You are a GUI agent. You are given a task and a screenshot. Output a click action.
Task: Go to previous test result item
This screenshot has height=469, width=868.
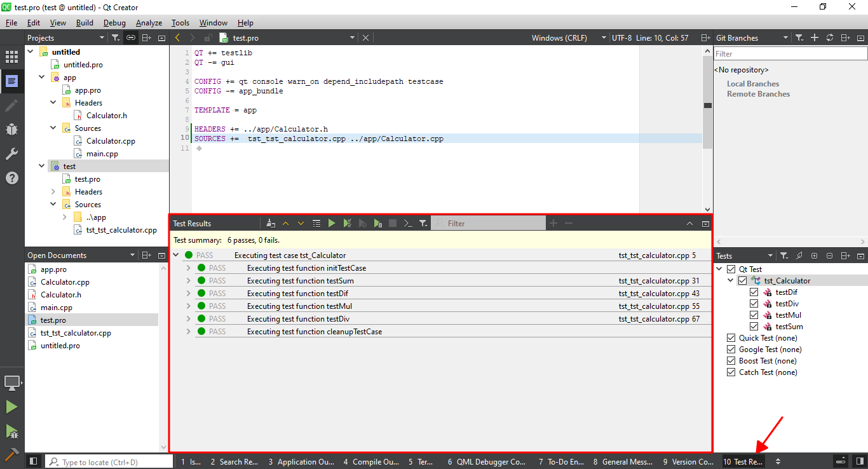pos(285,224)
